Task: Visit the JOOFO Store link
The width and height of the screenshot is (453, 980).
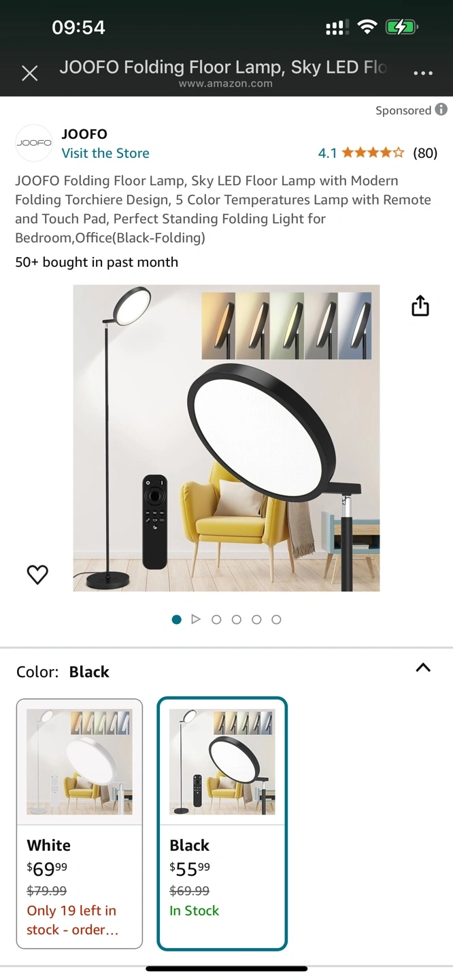Action: 105,153
